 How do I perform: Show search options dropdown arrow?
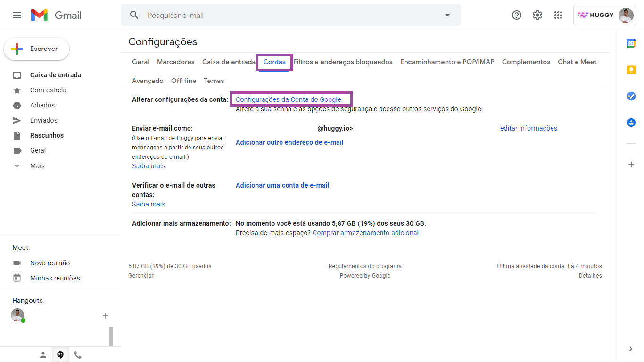pos(447,15)
